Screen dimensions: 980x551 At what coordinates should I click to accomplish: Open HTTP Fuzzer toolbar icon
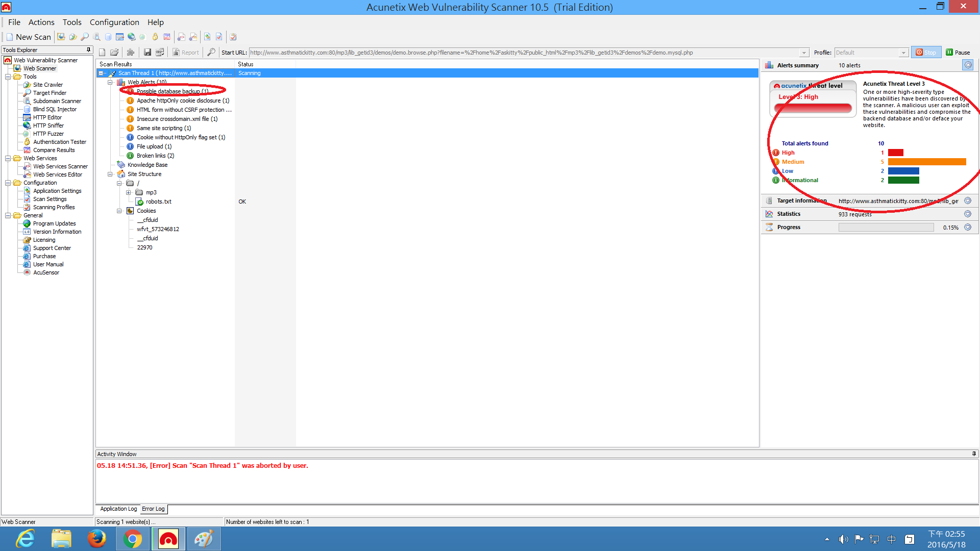[x=142, y=37]
